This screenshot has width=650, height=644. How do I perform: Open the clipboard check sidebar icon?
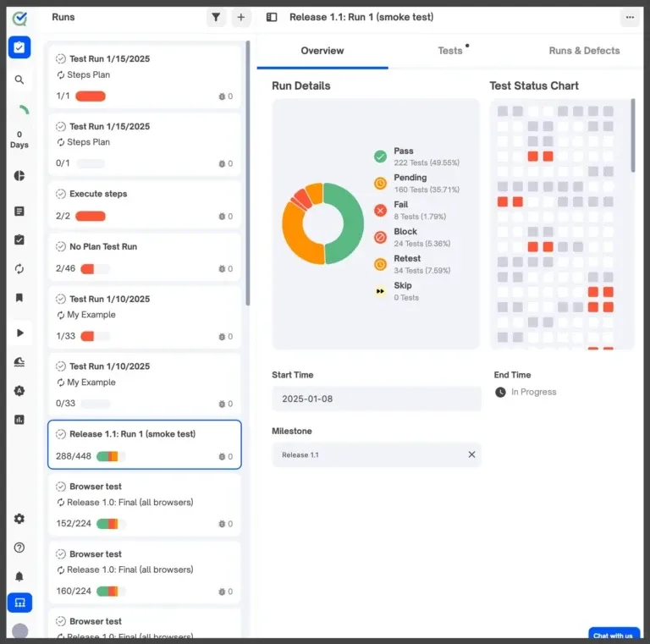(x=19, y=240)
